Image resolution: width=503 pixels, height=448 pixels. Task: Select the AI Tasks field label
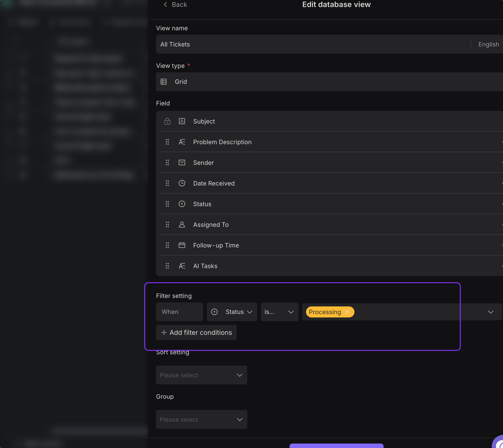(x=205, y=266)
